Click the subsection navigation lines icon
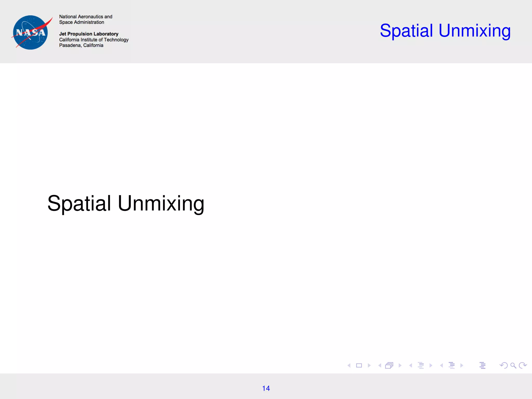This screenshot has height=399, width=532. click(x=421, y=365)
